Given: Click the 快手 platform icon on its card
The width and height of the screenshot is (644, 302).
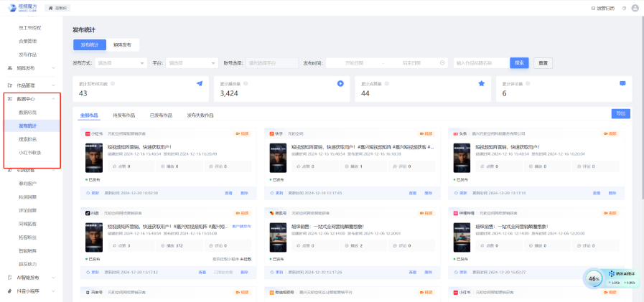Looking at the screenshot, I should [x=271, y=133].
